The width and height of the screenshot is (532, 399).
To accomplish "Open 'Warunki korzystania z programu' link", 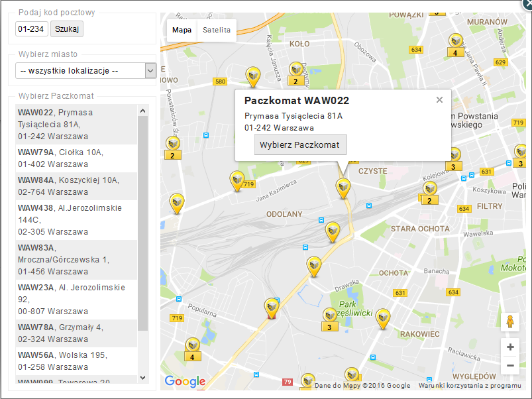I will pyautogui.click(x=470, y=386).
